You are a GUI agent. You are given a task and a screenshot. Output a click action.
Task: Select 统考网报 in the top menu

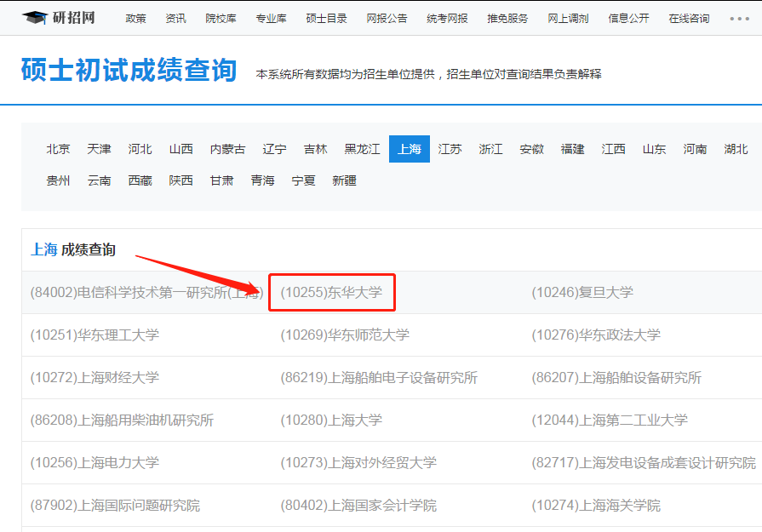(447, 19)
